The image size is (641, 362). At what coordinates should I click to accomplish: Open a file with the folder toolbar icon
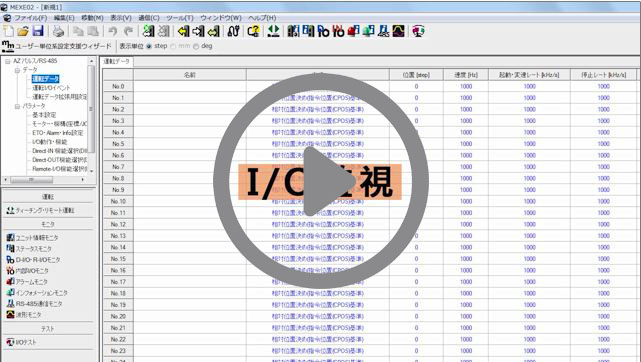(x=23, y=31)
